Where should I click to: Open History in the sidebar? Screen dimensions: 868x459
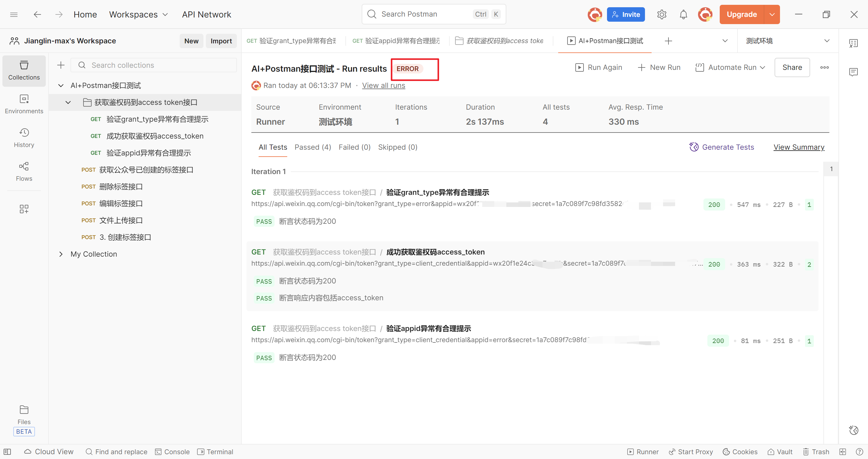click(24, 138)
